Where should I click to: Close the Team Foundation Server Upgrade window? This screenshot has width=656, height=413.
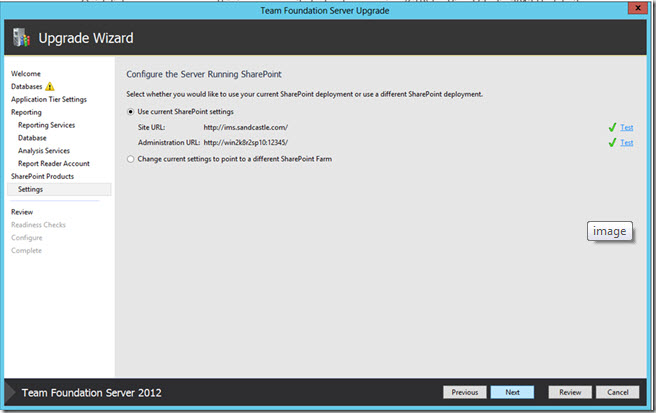pos(638,8)
